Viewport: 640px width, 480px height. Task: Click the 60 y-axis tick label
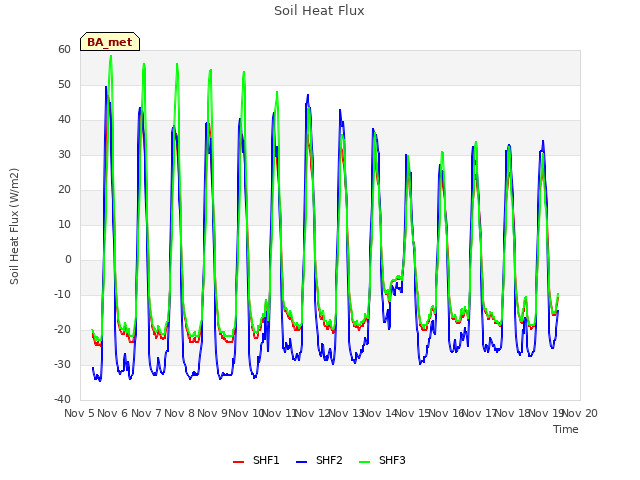tap(64, 49)
